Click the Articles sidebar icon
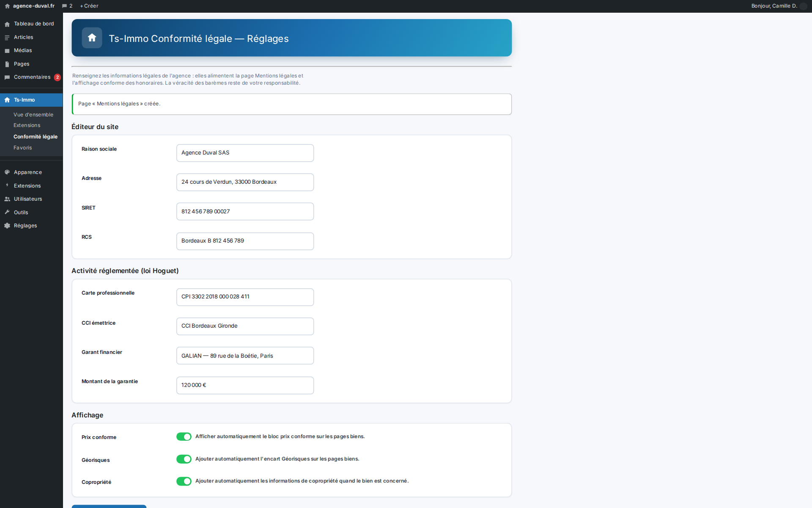Screen dimensions: 812x508 pyautogui.click(x=7, y=38)
